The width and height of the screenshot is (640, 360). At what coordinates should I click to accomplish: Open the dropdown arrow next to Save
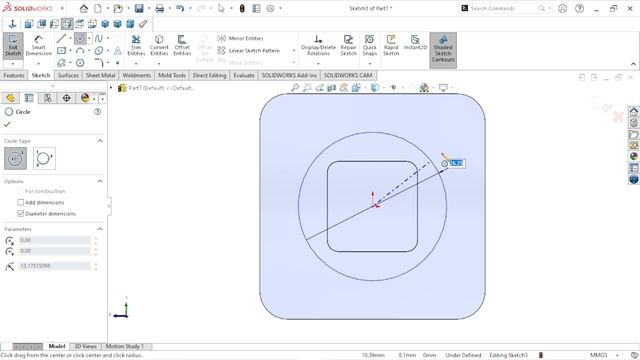pos(149,8)
